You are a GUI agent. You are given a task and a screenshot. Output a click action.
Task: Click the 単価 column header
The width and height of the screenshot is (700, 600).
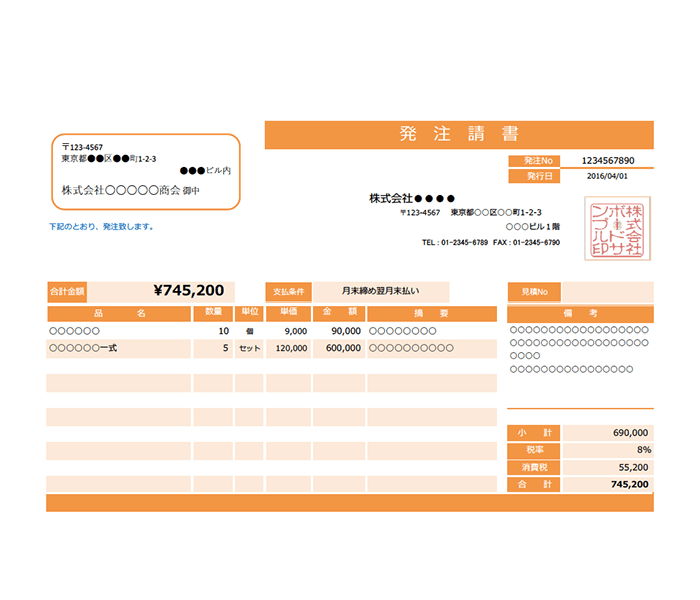tap(288, 313)
